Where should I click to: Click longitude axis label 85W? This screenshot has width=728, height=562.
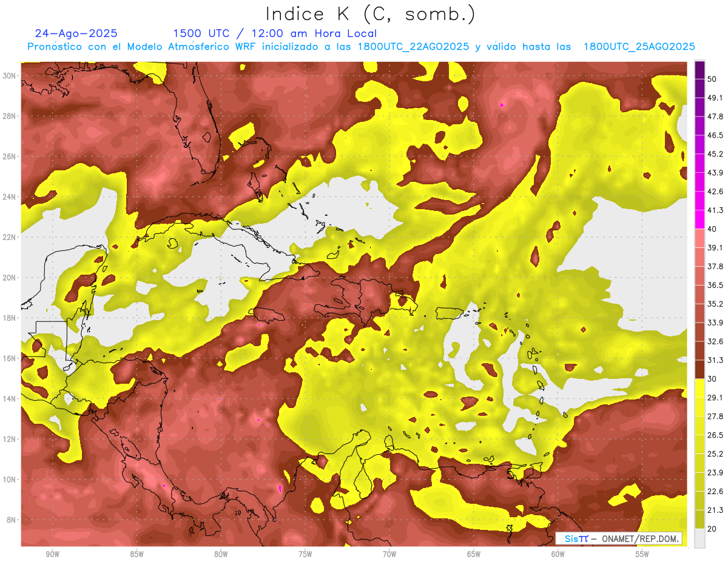click(x=136, y=554)
